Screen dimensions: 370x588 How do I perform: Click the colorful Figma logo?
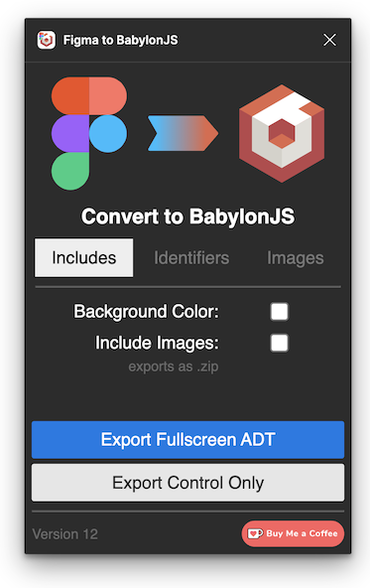pos(89,133)
